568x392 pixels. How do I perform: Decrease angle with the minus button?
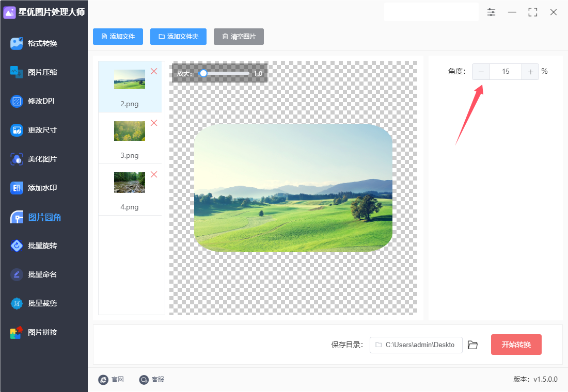coord(481,72)
